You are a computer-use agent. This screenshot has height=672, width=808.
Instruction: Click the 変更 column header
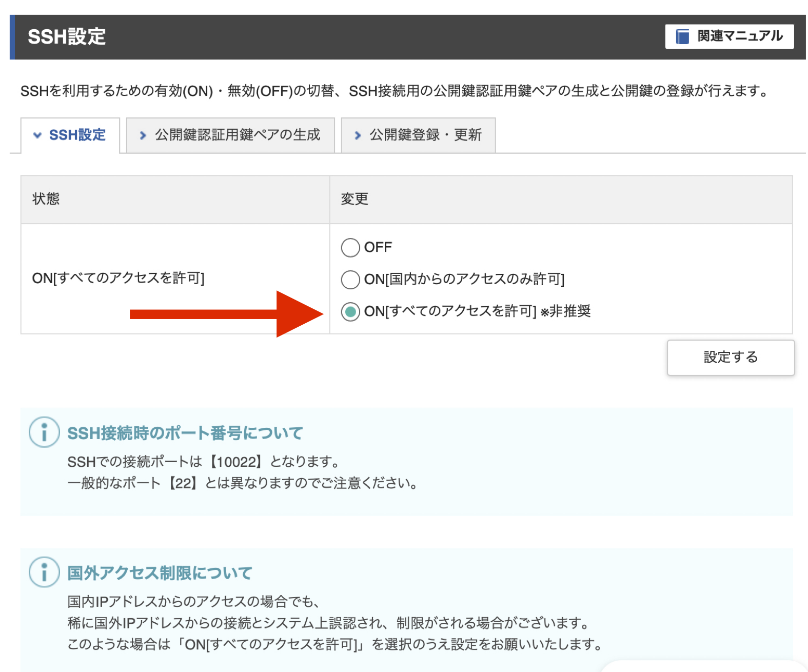tap(354, 199)
